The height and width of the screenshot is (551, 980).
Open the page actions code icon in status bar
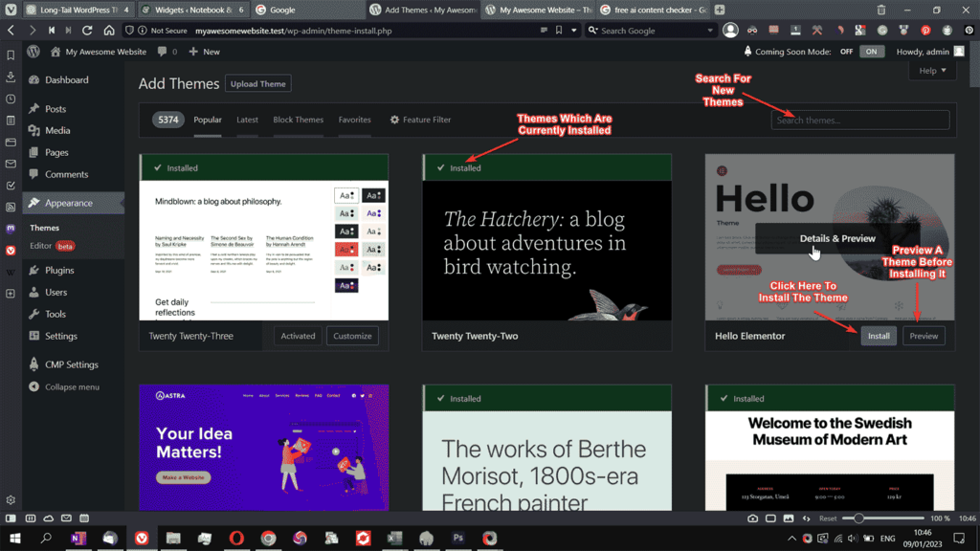point(806,518)
